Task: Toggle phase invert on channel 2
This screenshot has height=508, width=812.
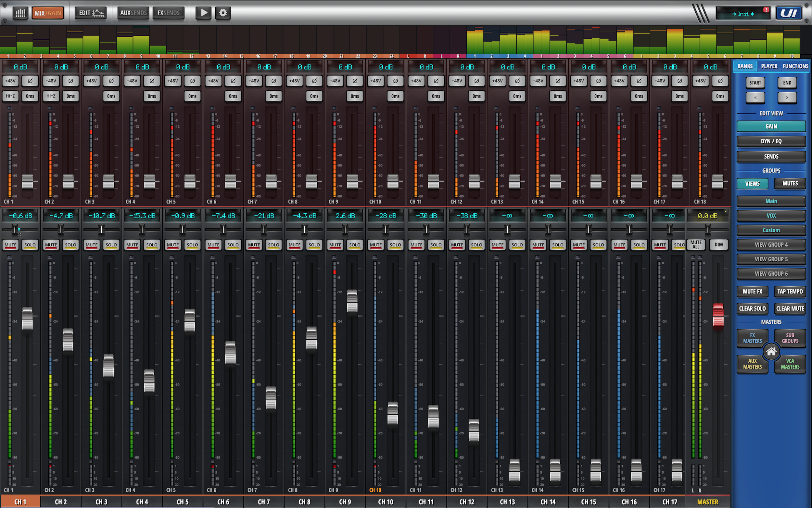Action: (70, 81)
